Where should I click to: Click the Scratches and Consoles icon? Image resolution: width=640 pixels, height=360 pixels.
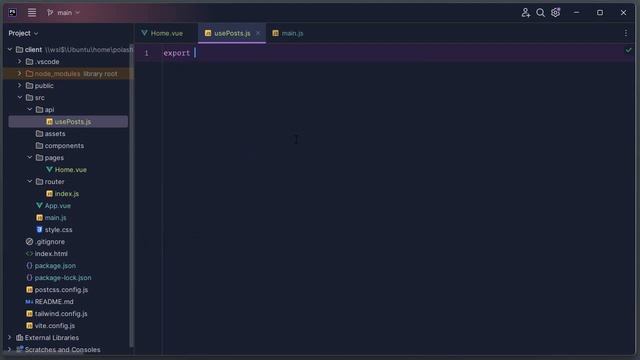[19, 349]
